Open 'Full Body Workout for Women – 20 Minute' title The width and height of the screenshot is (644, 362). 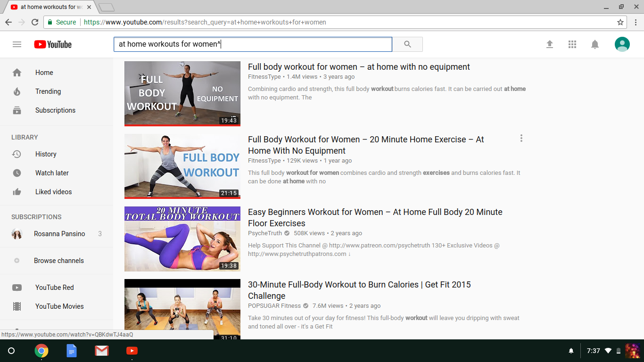click(x=366, y=145)
